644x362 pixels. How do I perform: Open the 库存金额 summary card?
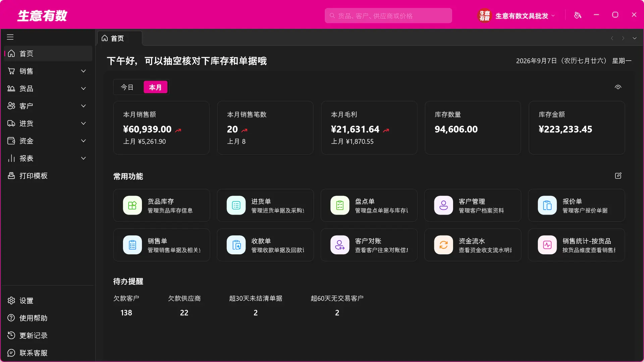(577, 128)
